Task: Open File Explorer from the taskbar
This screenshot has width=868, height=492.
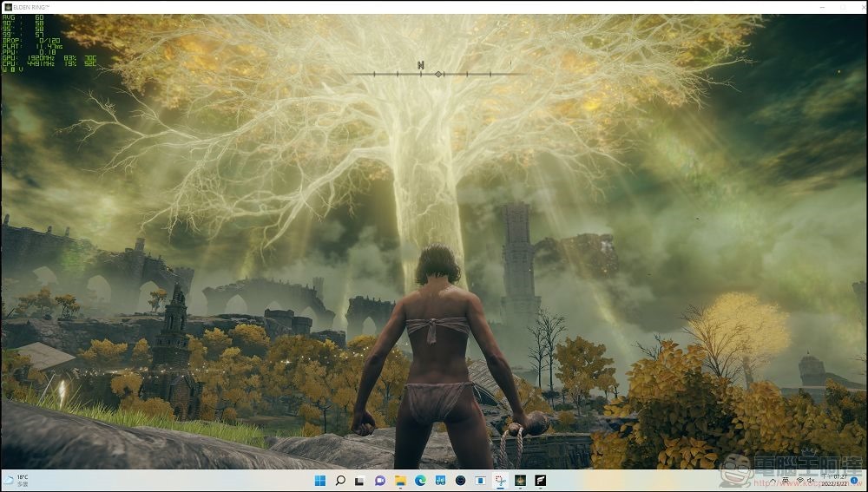Action: coord(400,481)
